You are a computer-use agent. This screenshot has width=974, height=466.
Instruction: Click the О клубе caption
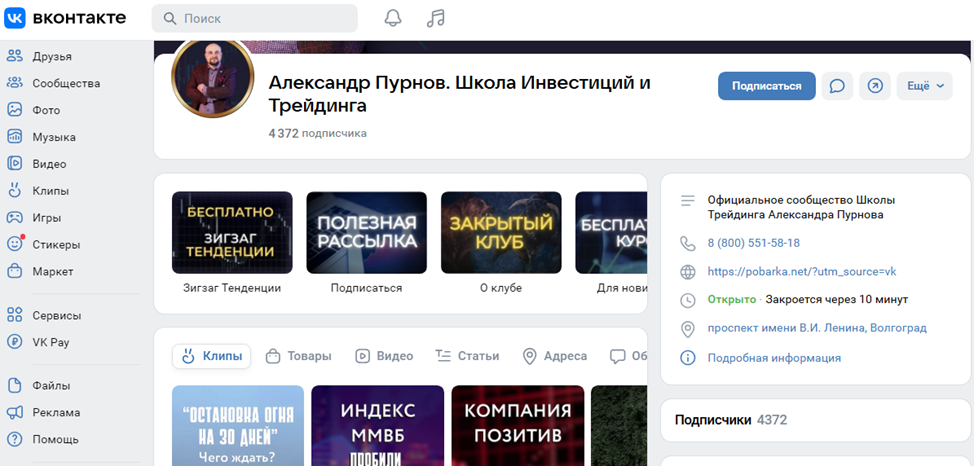coord(501,288)
